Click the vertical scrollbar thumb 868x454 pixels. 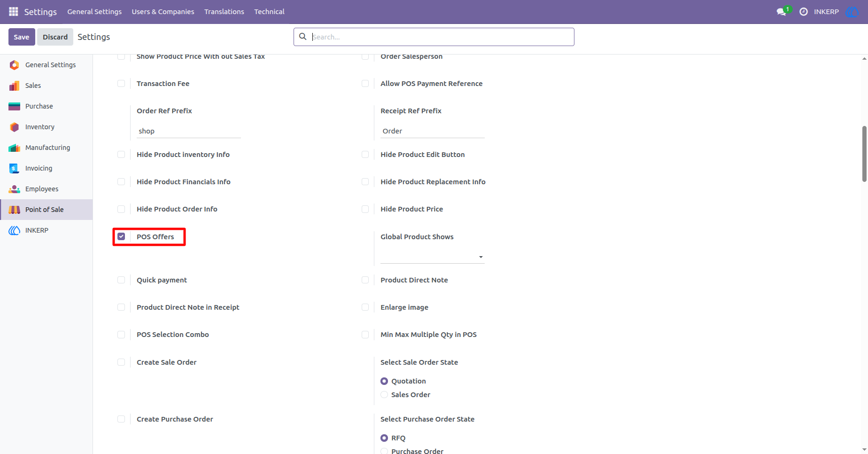(x=864, y=154)
